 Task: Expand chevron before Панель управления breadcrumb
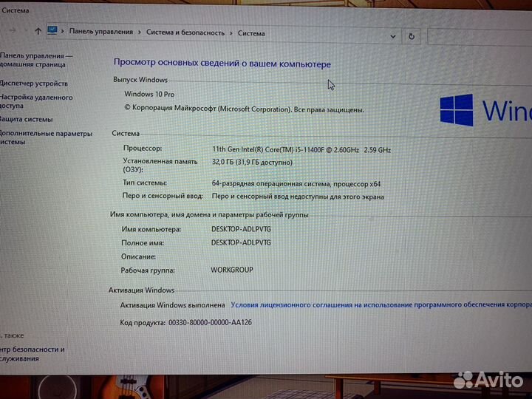(63, 31)
